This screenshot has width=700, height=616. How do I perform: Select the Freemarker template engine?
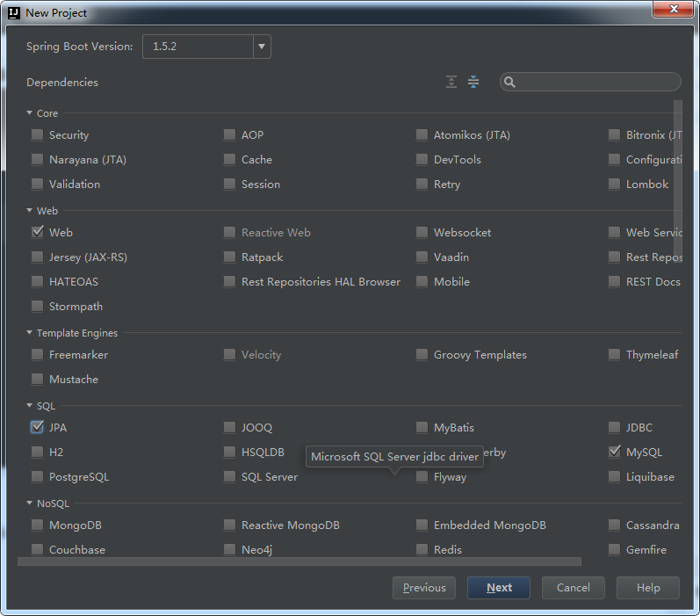coord(37,355)
